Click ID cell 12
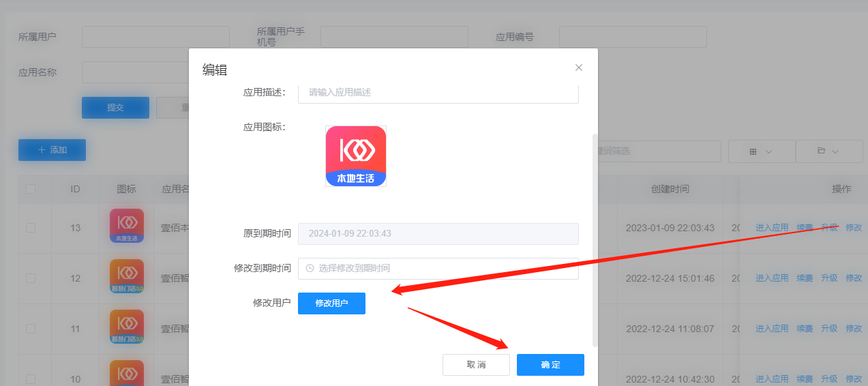This screenshot has width=868, height=386. pos(76,278)
